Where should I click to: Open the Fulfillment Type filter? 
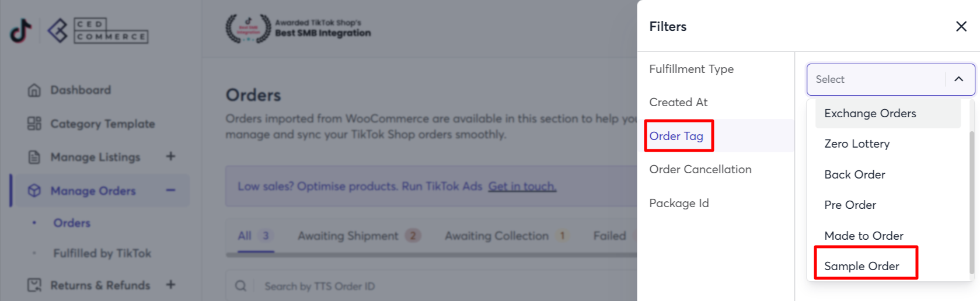point(691,69)
